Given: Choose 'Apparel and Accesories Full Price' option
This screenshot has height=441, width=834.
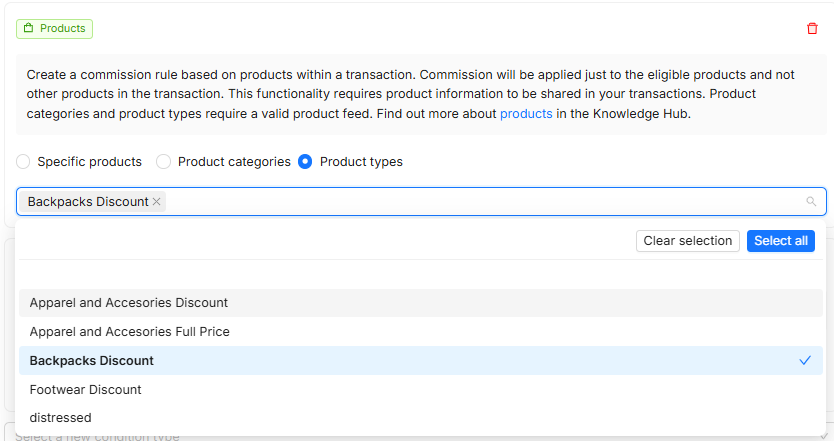Looking at the screenshot, I should [x=130, y=332].
